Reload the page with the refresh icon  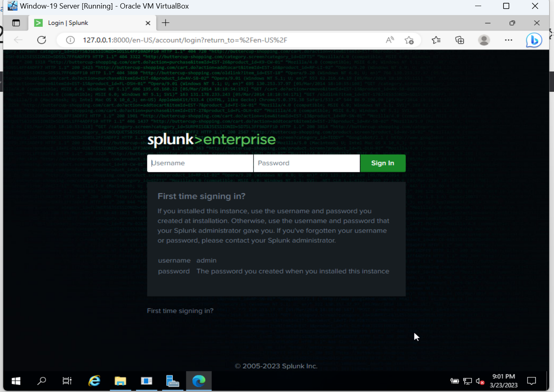(x=41, y=40)
